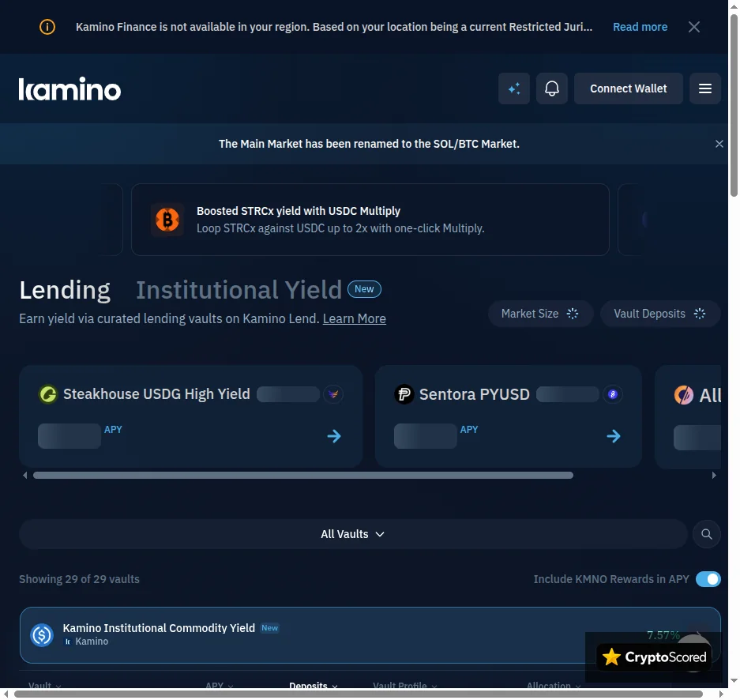Click the Sentora PYUSD token icon
This screenshot has height=700, width=740.
[x=404, y=394]
